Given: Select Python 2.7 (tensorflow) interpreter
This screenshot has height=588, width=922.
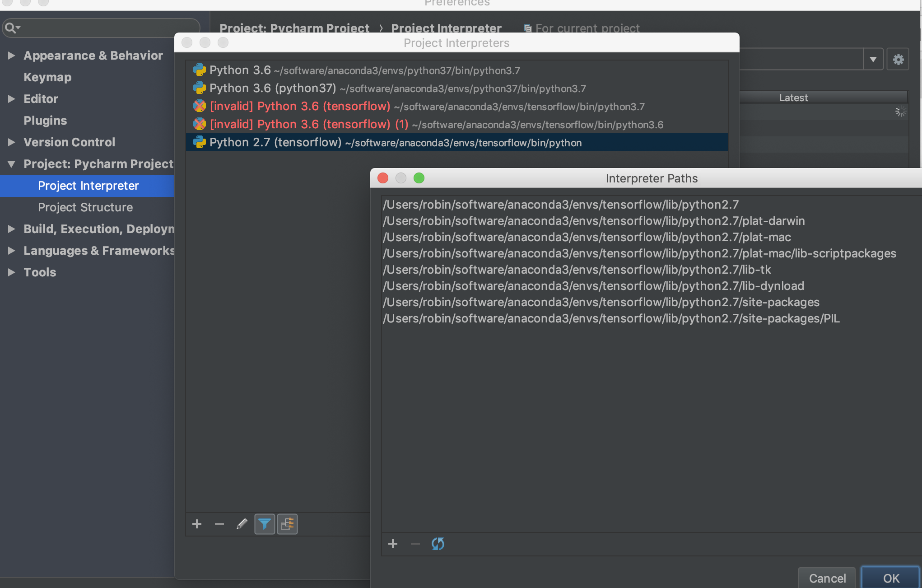Looking at the screenshot, I should click(x=457, y=142).
